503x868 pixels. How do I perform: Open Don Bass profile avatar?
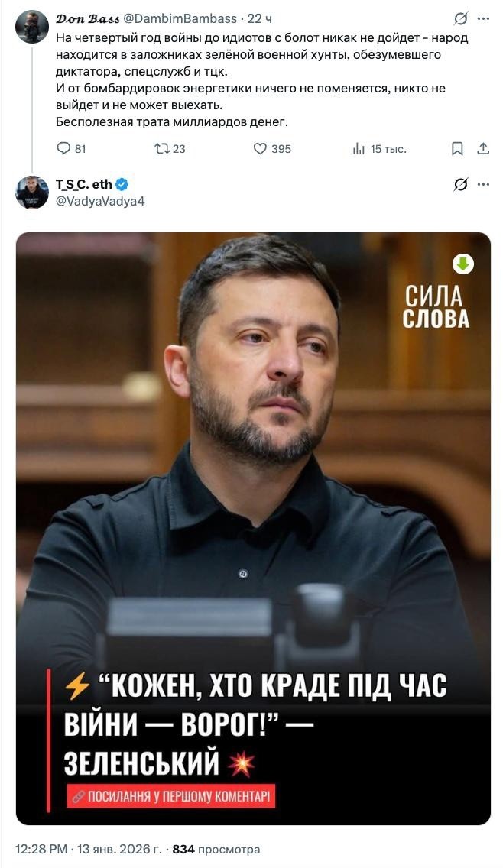pyautogui.click(x=31, y=27)
